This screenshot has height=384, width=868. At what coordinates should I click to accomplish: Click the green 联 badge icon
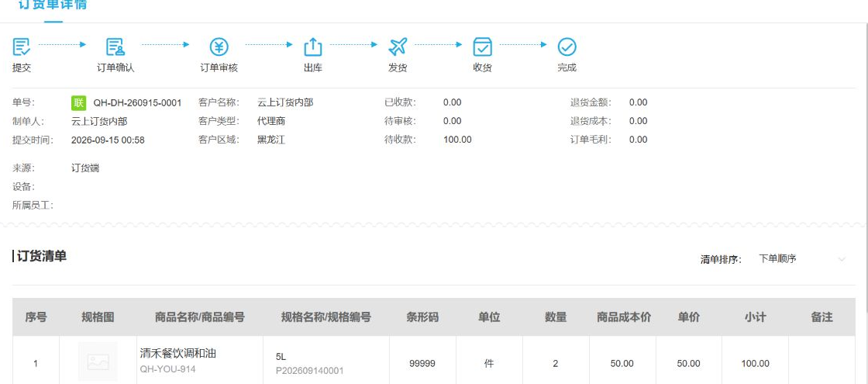(x=78, y=102)
